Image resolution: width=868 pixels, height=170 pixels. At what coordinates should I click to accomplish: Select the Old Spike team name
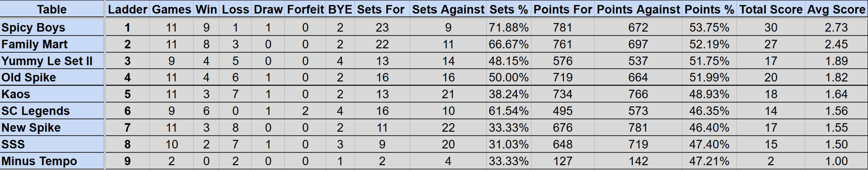29,77
